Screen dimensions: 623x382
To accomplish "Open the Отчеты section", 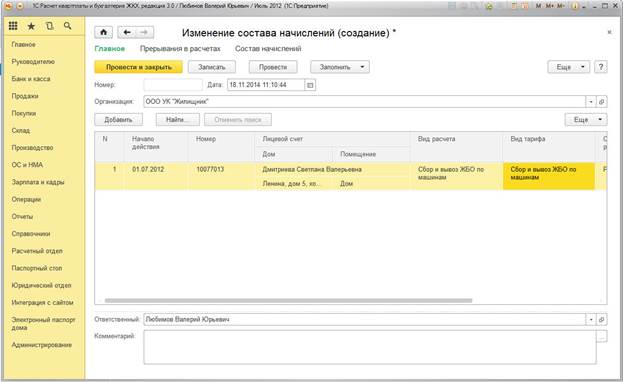I will click(22, 216).
